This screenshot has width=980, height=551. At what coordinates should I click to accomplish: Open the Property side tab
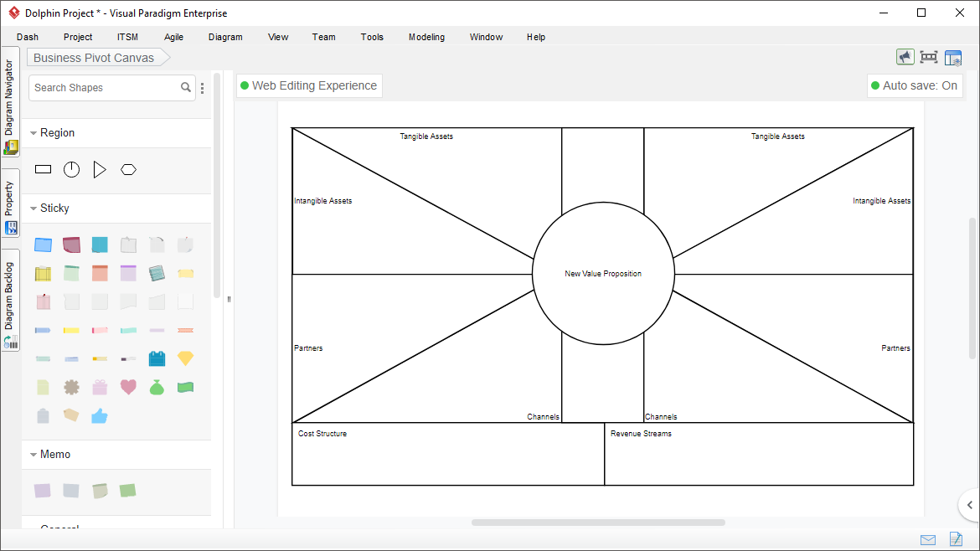10,203
